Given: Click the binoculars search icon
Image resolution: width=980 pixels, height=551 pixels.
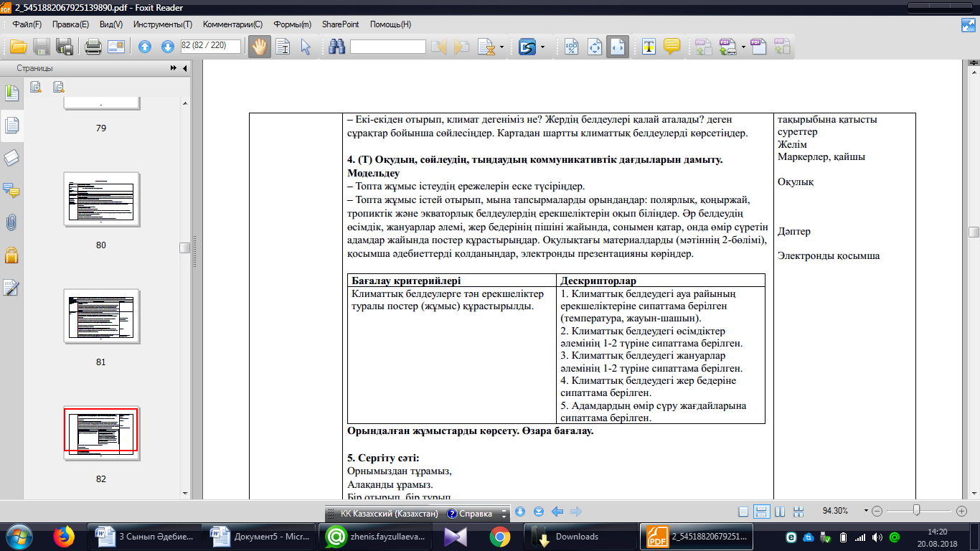Looking at the screenshot, I should pyautogui.click(x=337, y=47).
